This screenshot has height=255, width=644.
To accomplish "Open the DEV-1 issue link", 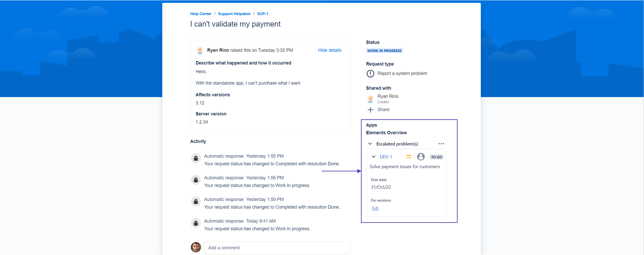I will coord(386,157).
